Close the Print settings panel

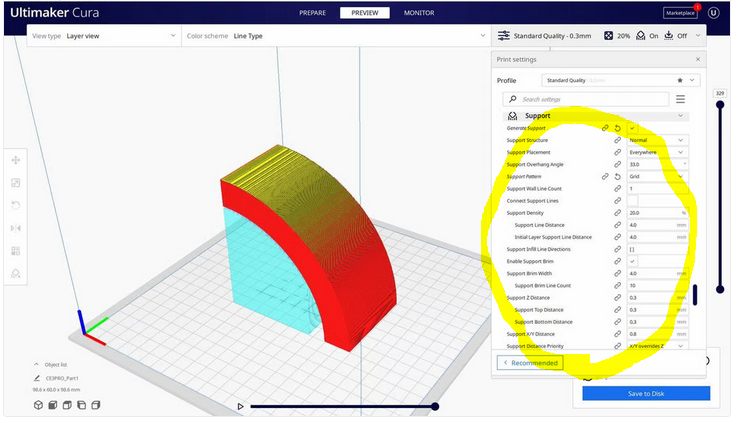(698, 59)
